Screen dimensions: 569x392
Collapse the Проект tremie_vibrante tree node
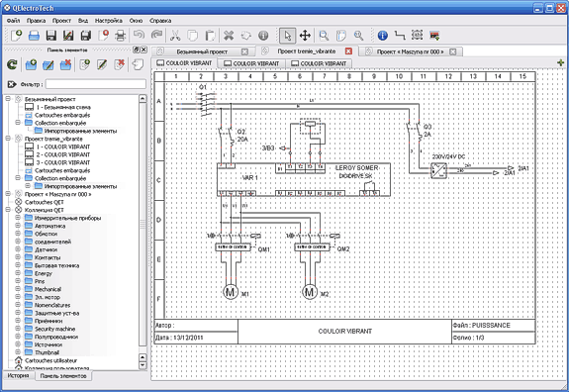[x=8, y=139]
